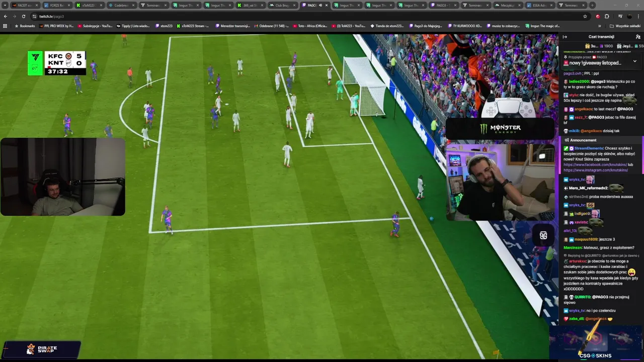Screen dimensions: 644x362
Task: Click username xezz_7 in chat
Action: (581, 117)
